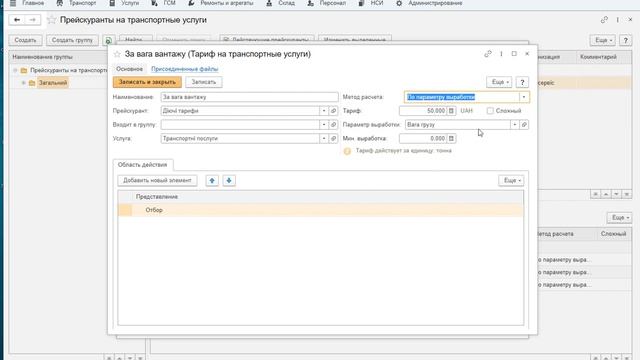This screenshot has height=360, width=640.
Task: Open help button in main window toolbar
Action: tap(625, 40)
